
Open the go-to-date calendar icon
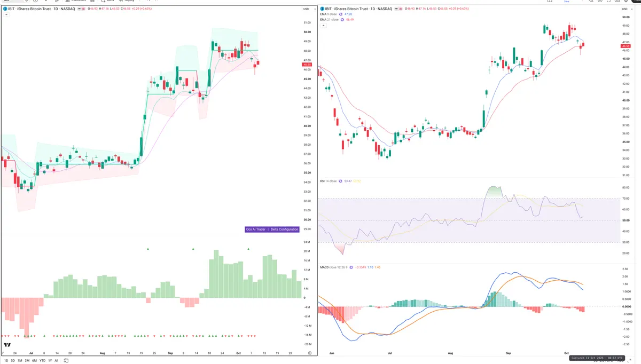(66, 361)
